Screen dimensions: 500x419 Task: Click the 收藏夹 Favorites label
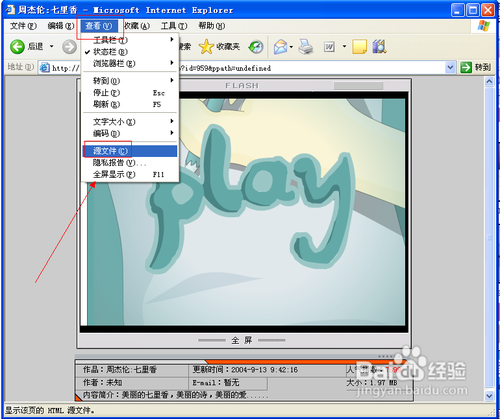pos(228,47)
